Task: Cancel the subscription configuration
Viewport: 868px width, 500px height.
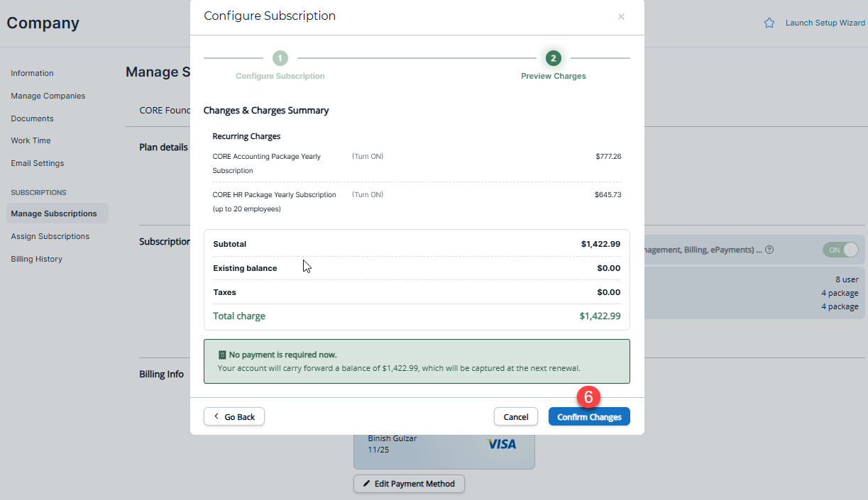Action: click(x=516, y=416)
